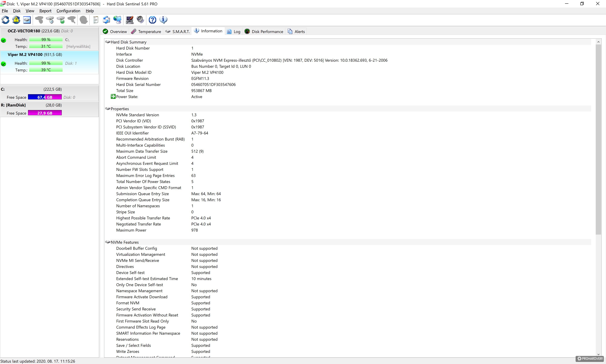Click the Viper M.2 health bar 99 %
Screen dimensions: 606x364
tap(46, 63)
